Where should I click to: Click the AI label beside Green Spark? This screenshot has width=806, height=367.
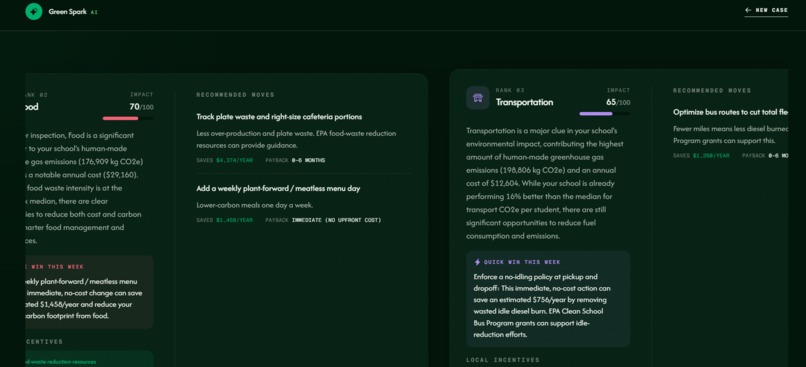pyautogui.click(x=94, y=12)
